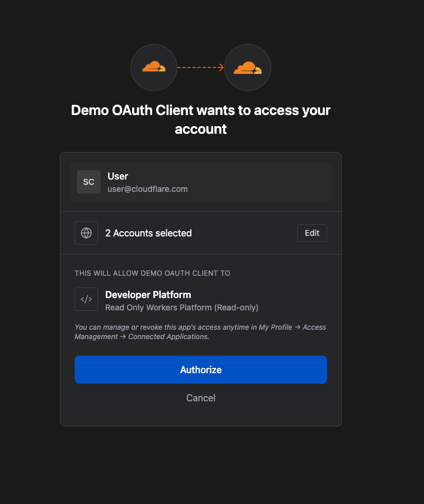Image resolution: width=424 pixels, height=504 pixels.
Task: Click the dashed orange arrow between logos
Action: coord(201,67)
